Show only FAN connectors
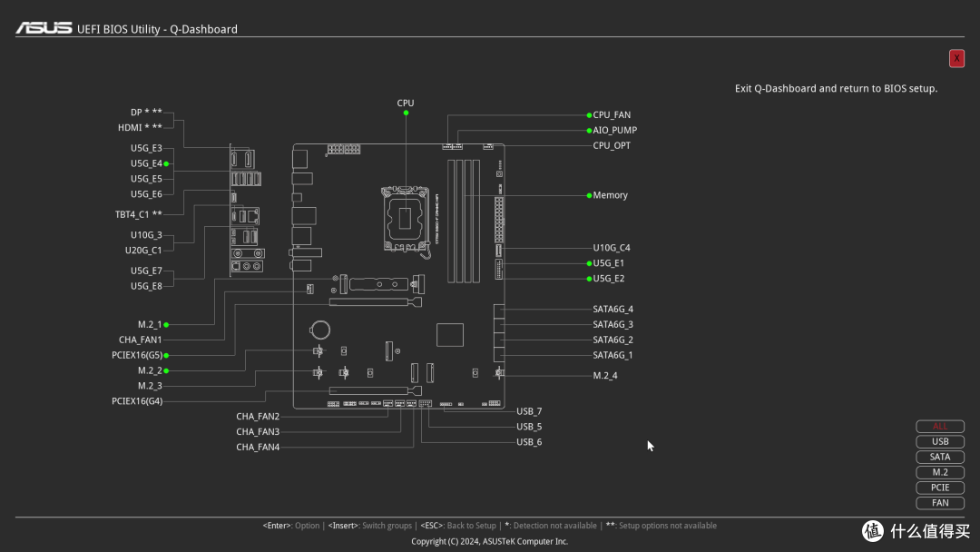 (x=940, y=503)
